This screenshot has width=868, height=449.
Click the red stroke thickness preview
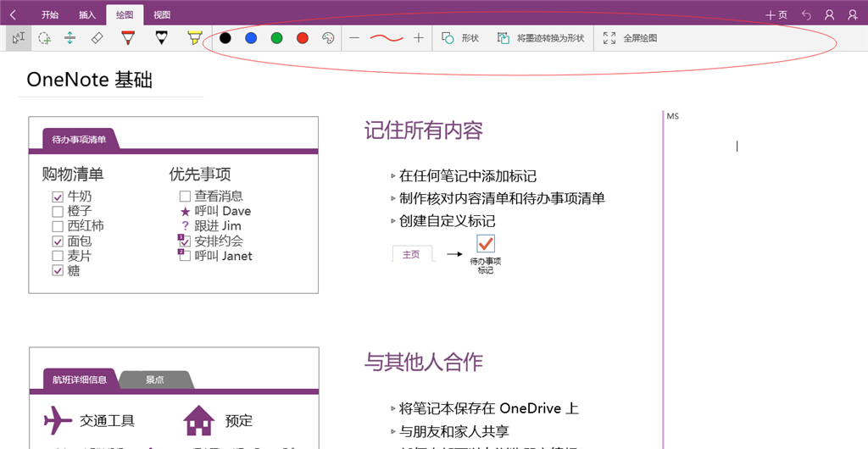387,38
